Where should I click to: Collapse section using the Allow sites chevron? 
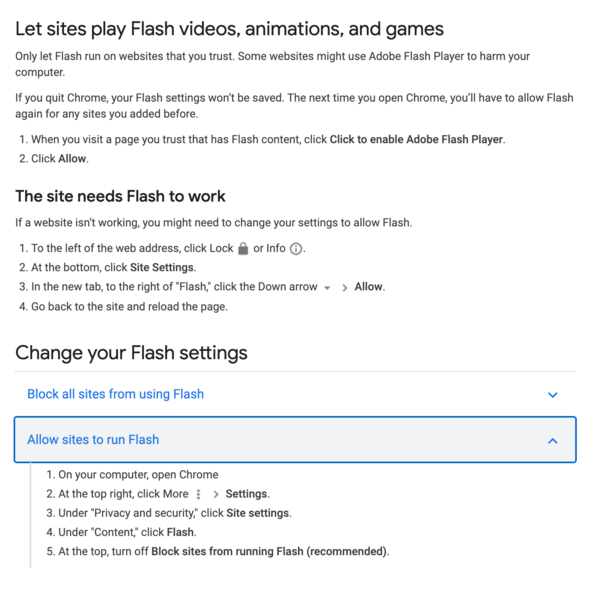click(x=553, y=440)
